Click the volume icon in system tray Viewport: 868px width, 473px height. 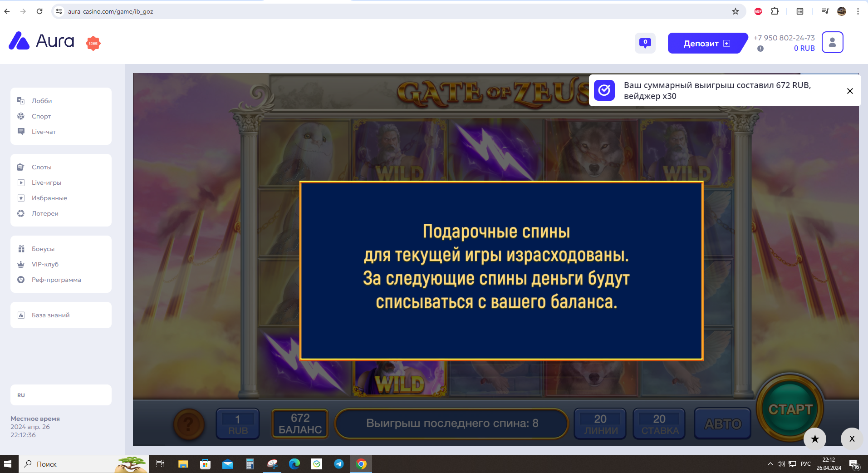781,464
